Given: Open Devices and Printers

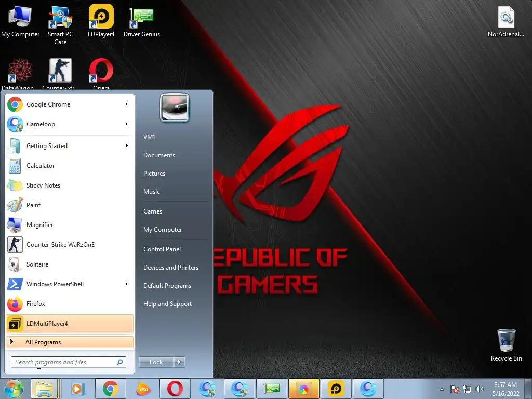Looking at the screenshot, I should coord(170,268).
